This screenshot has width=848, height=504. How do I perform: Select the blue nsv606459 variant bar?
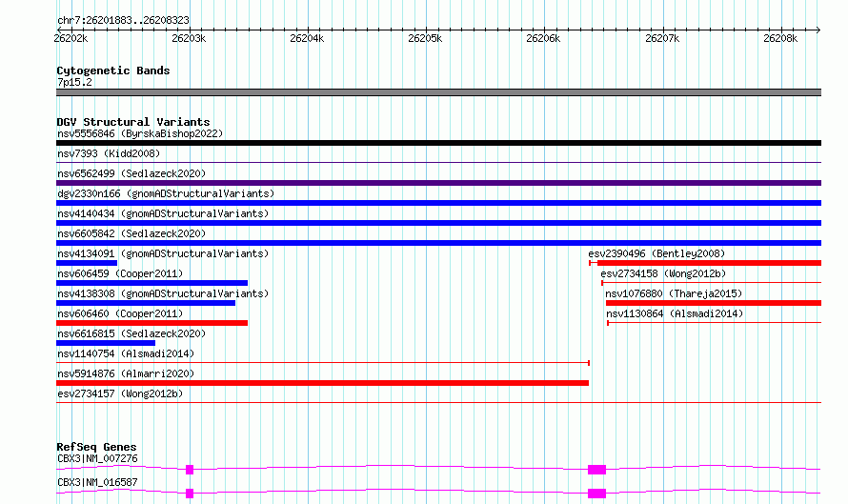(151, 283)
